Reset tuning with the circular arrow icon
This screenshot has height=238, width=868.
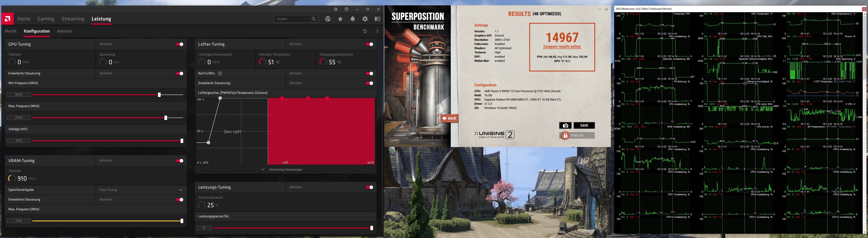[365, 31]
